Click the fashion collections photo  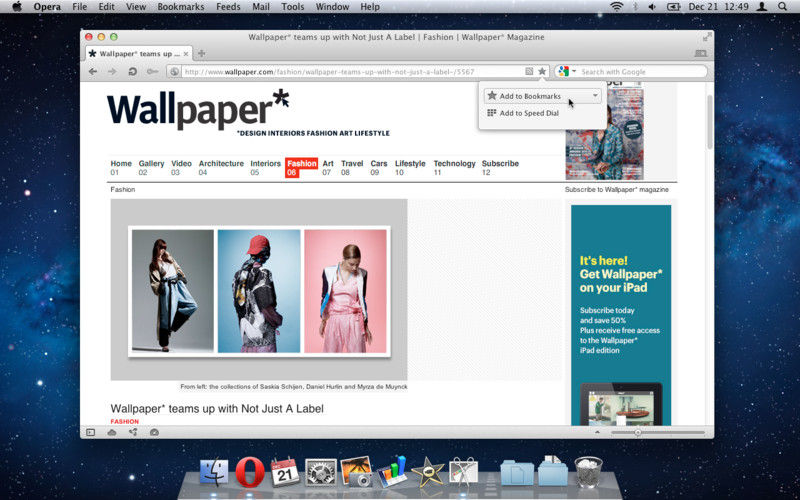(x=259, y=291)
